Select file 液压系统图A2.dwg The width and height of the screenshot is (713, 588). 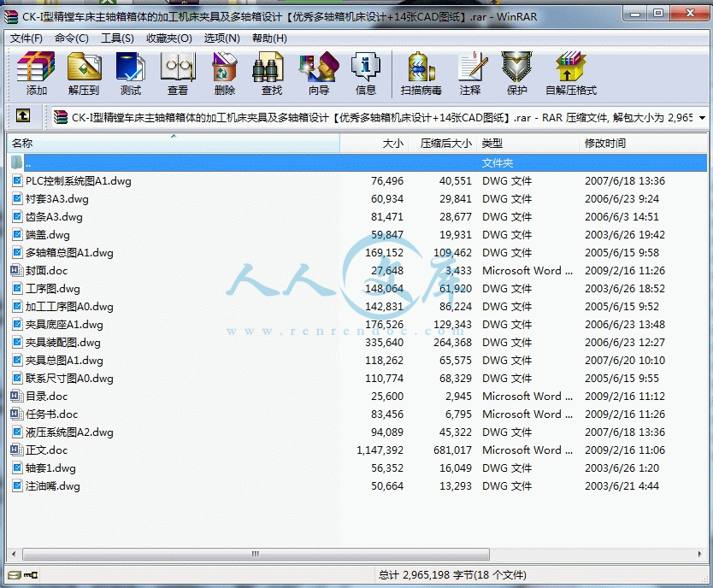[x=69, y=432]
